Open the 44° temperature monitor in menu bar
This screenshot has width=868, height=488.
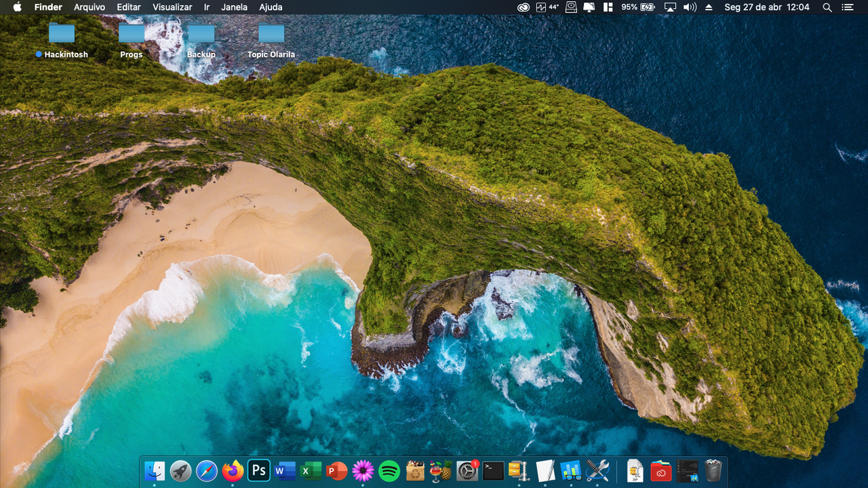548,7
